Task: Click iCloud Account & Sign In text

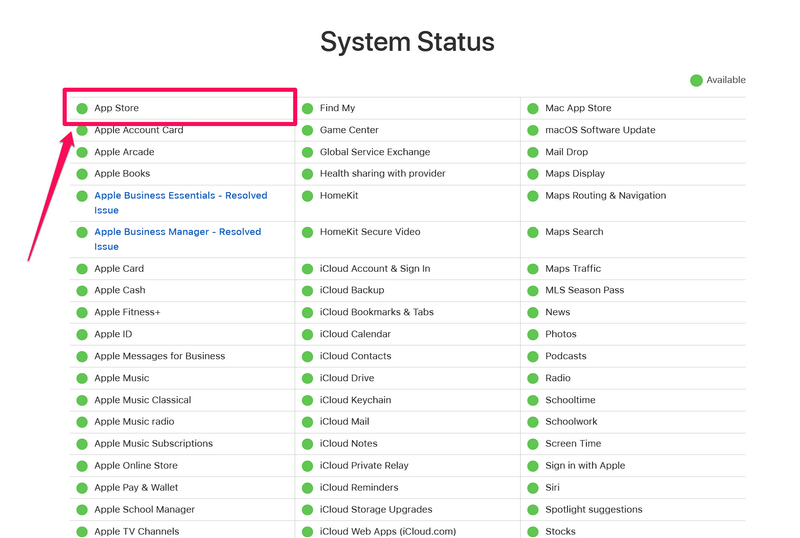Action: coord(375,268)
